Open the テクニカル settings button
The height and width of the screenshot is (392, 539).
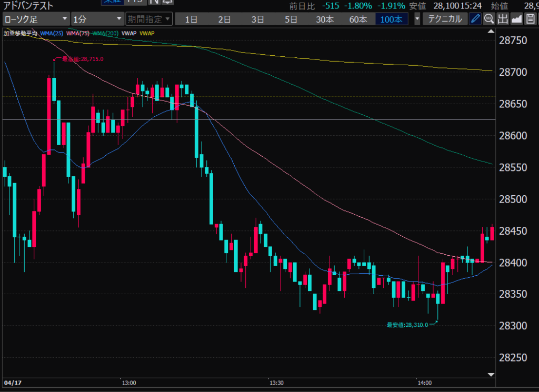(x=445, y=19)
